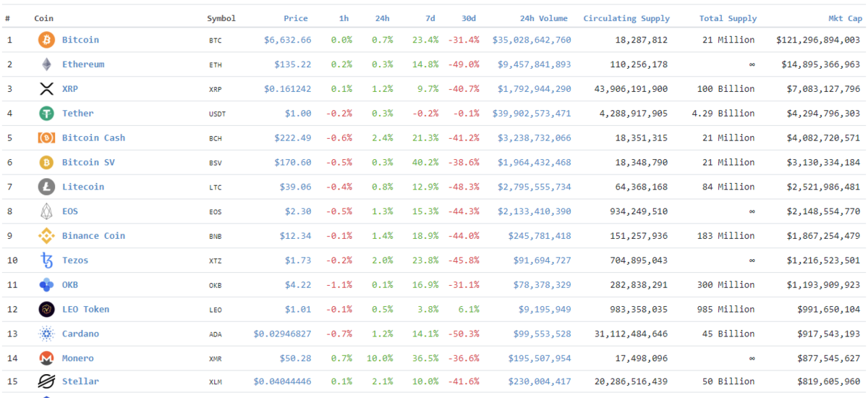Click the XRP logo icon
Image resolution: width=868 pixels, height=398 pixels.
(46, 89)
